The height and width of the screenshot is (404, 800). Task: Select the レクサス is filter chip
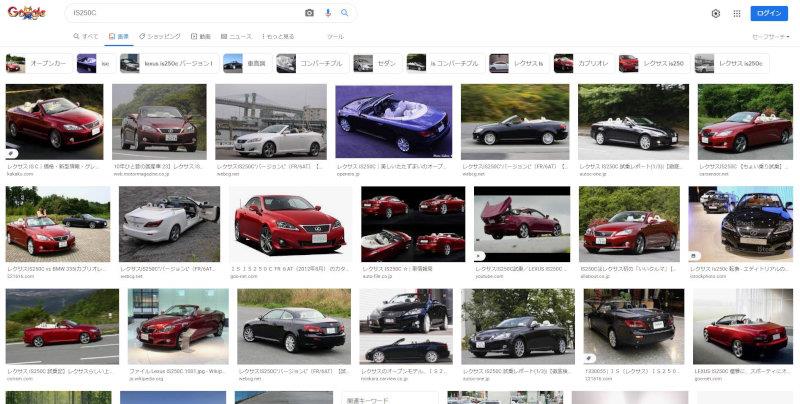point(519,64)
